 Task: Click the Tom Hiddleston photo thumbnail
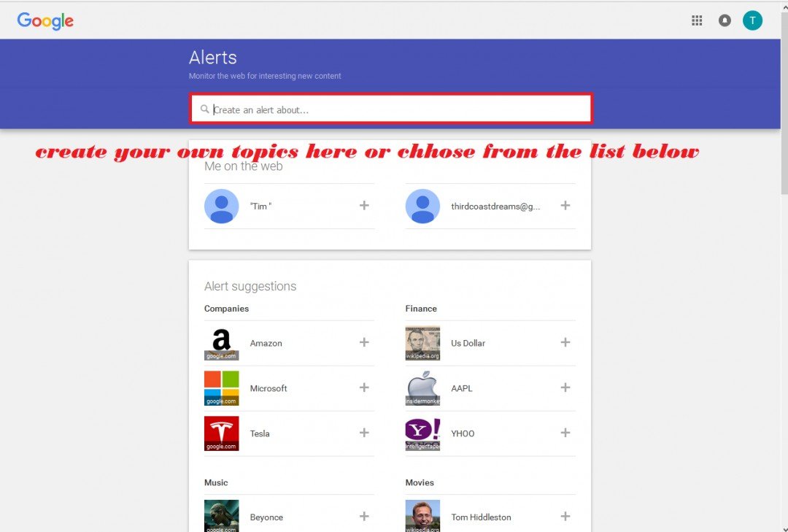point(422,516)
